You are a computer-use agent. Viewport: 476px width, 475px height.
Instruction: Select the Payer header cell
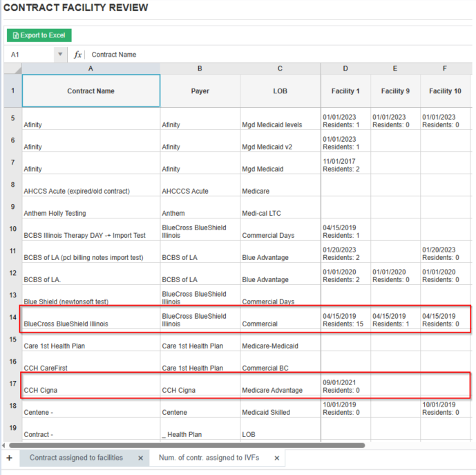[x=200, y=91]
